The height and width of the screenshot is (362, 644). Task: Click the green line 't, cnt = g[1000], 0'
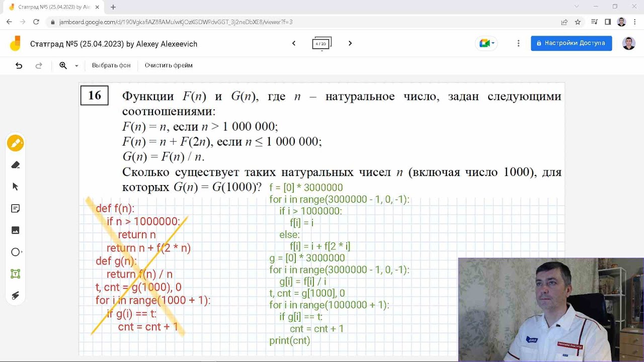click(307, 293)
